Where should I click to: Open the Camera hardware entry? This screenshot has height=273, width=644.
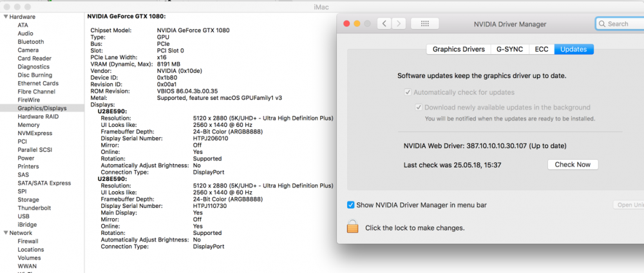click(28, 50)
